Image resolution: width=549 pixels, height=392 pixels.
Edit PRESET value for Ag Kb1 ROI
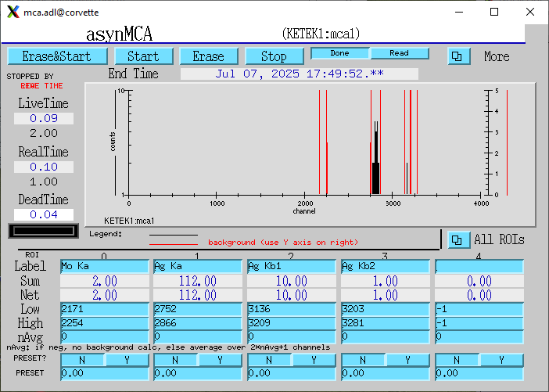coord(292,374)
